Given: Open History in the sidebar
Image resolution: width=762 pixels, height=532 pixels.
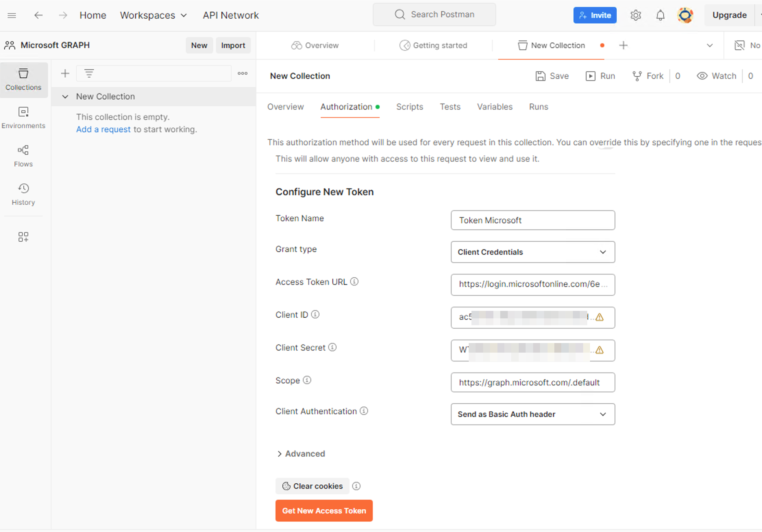Looking at the screenshot, I should click(23, 194).
